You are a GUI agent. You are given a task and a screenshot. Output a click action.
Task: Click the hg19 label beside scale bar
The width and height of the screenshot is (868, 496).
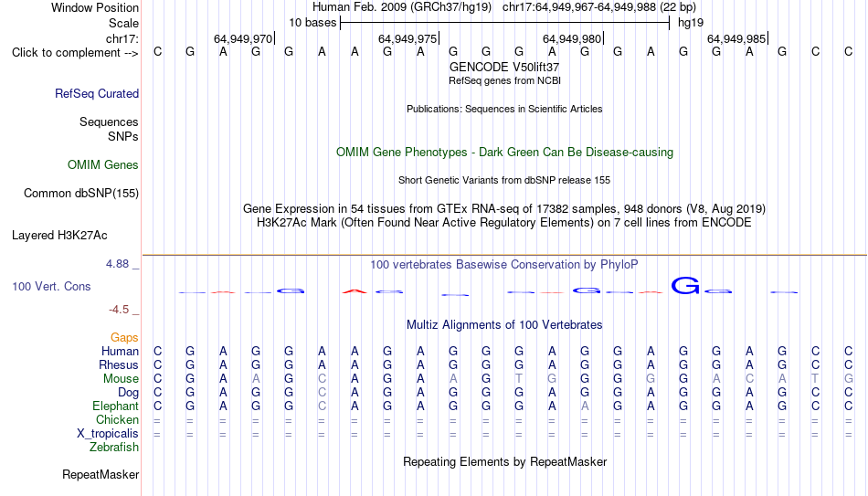(691, 23)
